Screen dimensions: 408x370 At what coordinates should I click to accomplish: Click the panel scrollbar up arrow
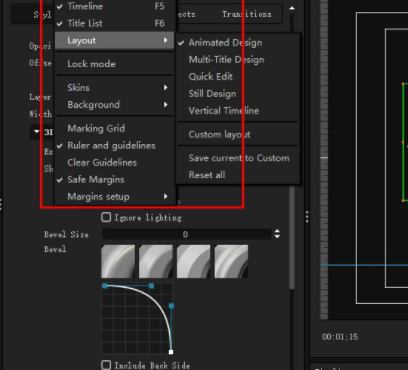[292, 8]
